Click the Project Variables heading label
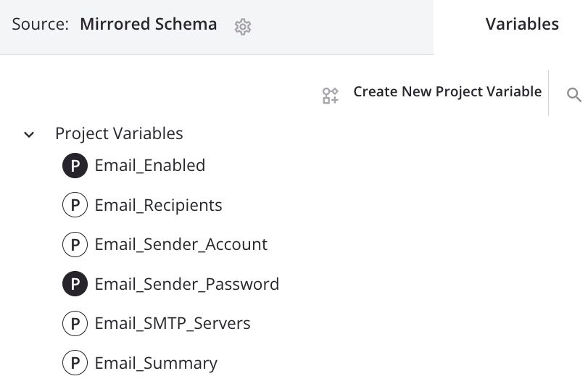This screenshot has width=588, height=384. pos(119,134)
